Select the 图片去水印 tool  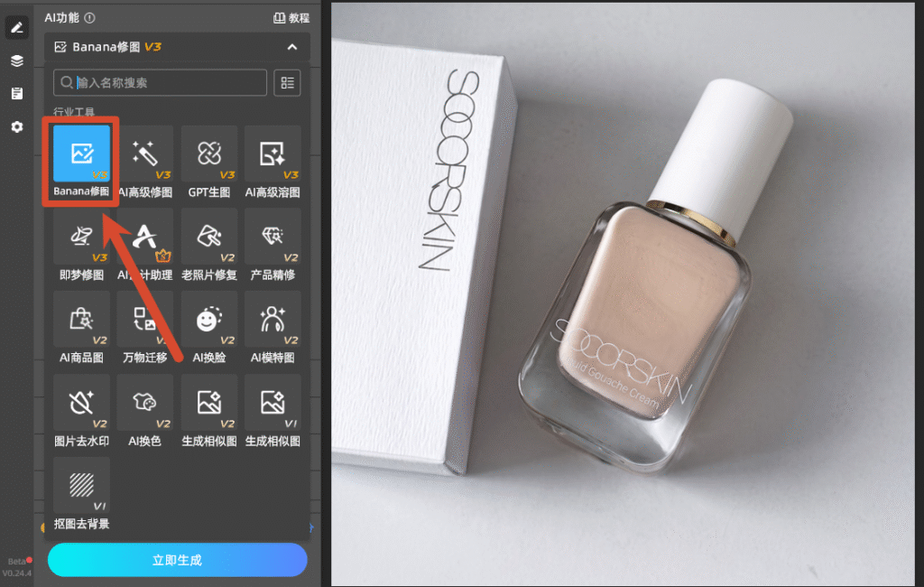[81, 409]
